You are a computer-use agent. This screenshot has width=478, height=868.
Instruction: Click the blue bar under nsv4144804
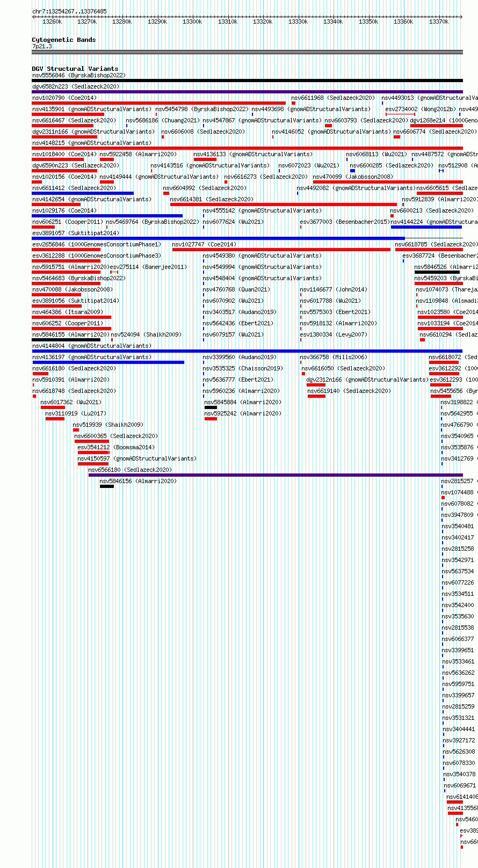tap(248, 351)
